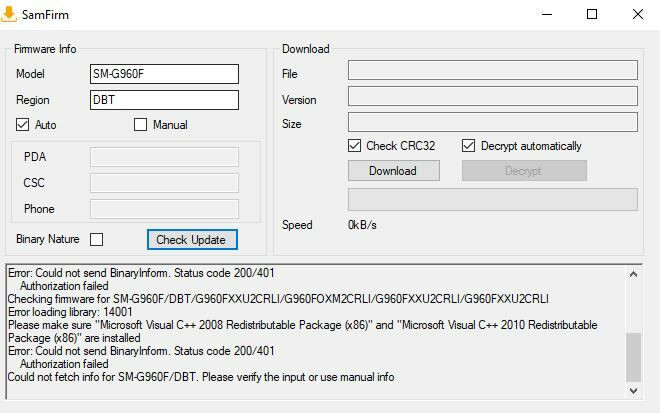Click the log scrollbar thumb
Image resolution: width=660 pixels, height=413 pixels.
pyautogui.click(x=633, y=357)
